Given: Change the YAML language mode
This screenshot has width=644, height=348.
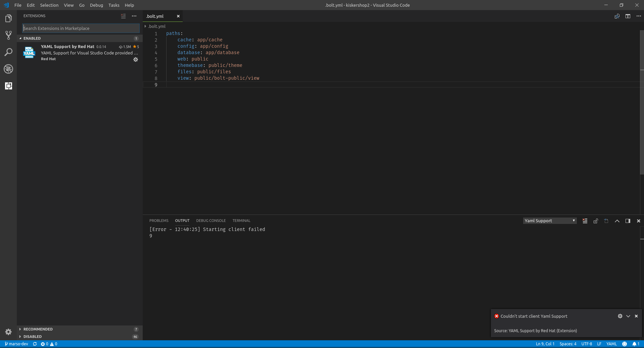Looking at the screenshot, I should point(611,344).
